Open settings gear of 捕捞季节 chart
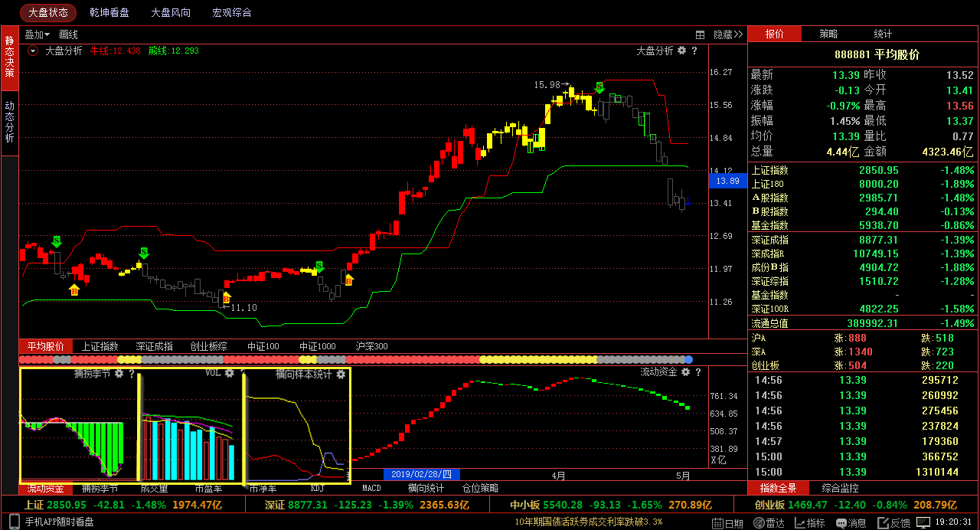 point(118,374)
